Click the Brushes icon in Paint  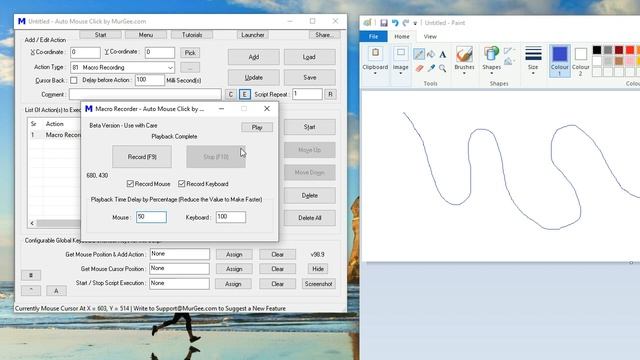(x=464, y=55)
